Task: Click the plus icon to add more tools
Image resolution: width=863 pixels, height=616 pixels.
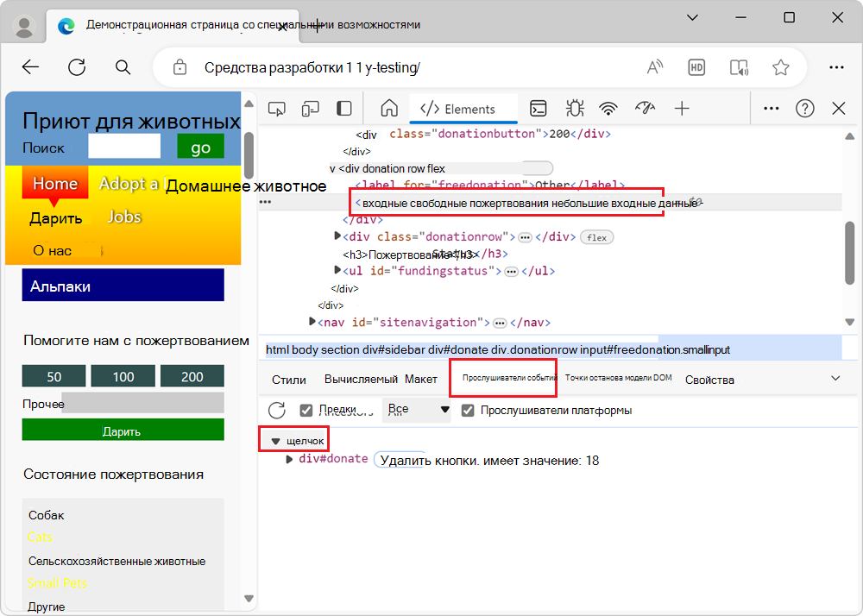Action: click(682, 108)
